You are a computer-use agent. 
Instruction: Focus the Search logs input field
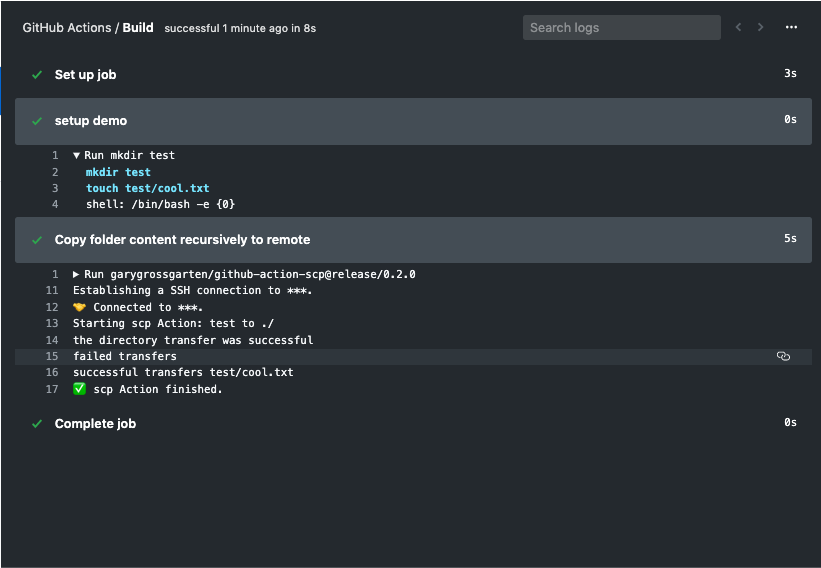click(x=622, y=27)
